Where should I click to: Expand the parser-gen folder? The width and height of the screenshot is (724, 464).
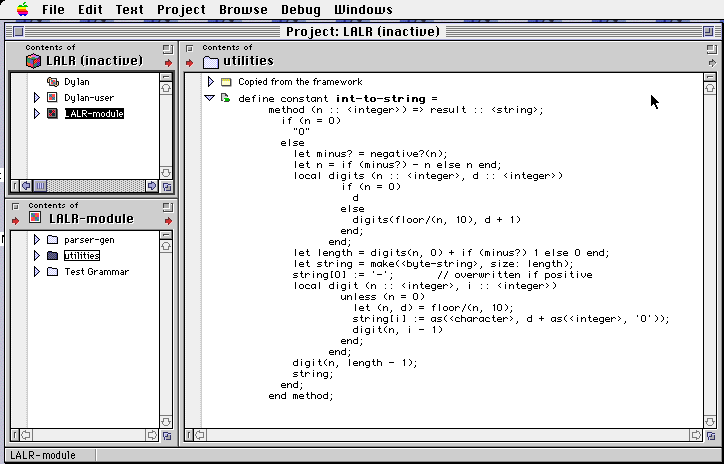tap(37, 240)
